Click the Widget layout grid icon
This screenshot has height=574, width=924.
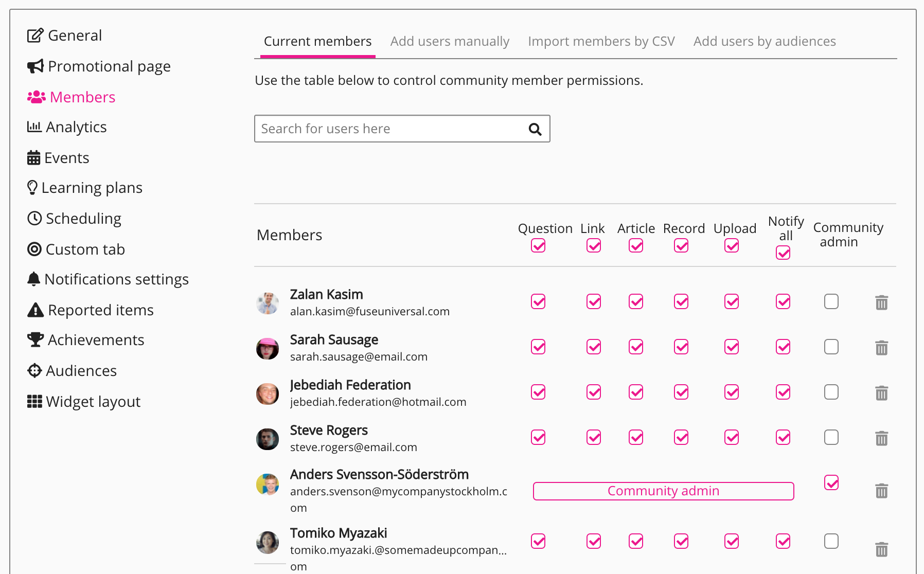tap(34, 401)
